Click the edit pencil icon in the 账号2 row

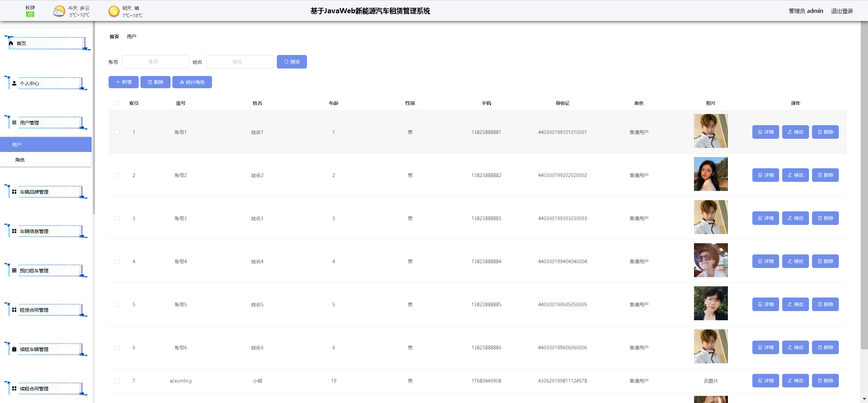790,175
